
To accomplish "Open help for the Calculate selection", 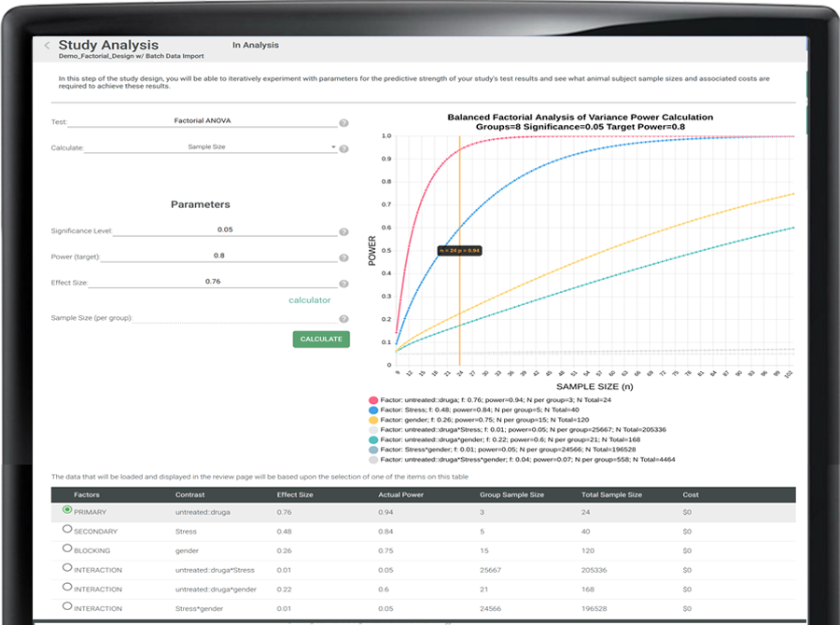I will [342, 147].
